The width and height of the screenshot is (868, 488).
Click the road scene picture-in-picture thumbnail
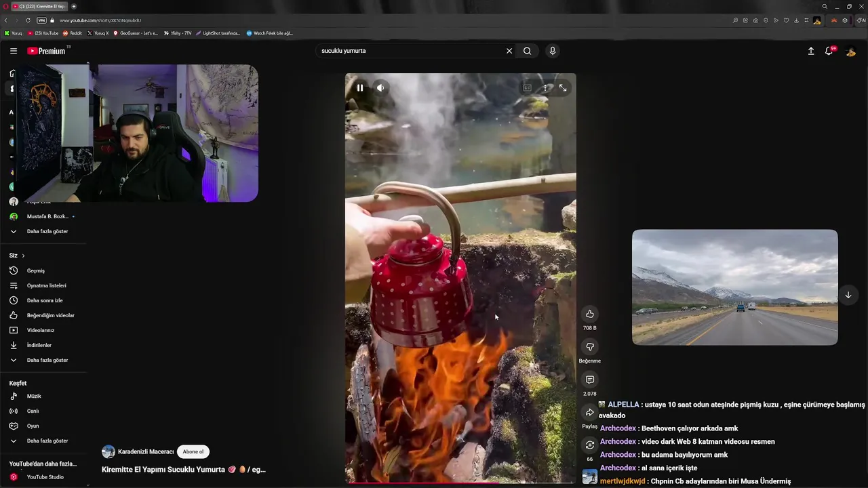[x=735, y=287]
